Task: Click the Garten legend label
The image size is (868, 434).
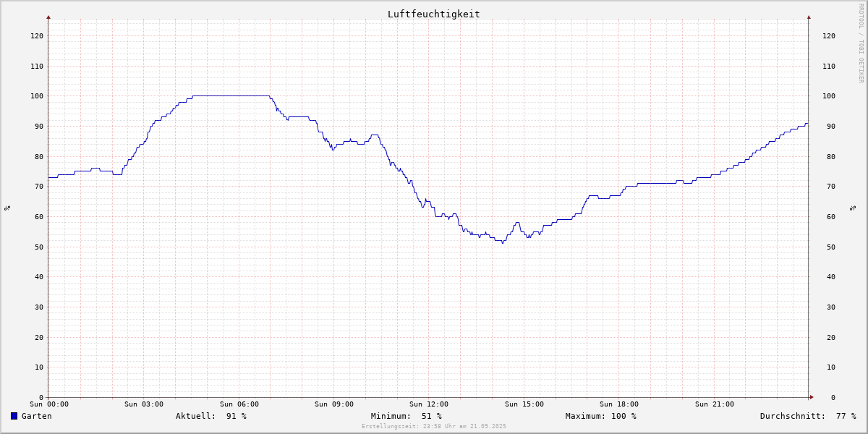Action: tap(36, 416)
